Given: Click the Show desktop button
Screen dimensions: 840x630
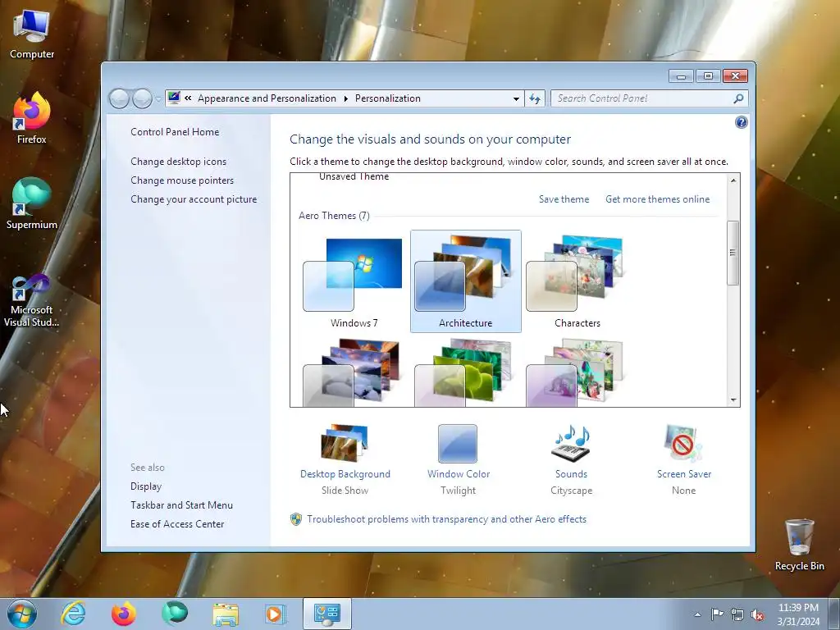Looking at the screenshot, I should click(x=834, y=614).
